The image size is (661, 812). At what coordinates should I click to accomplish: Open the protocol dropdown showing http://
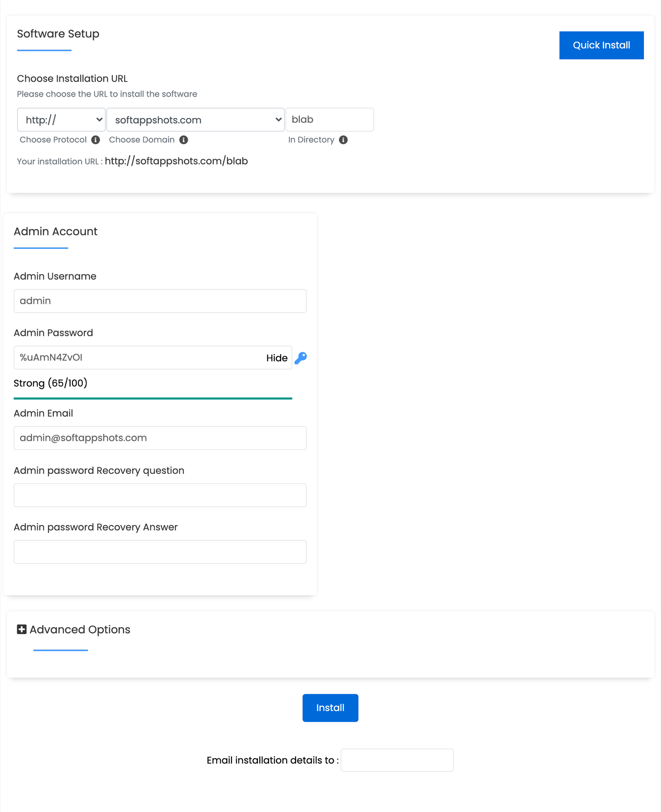click(x=61, y=119)
